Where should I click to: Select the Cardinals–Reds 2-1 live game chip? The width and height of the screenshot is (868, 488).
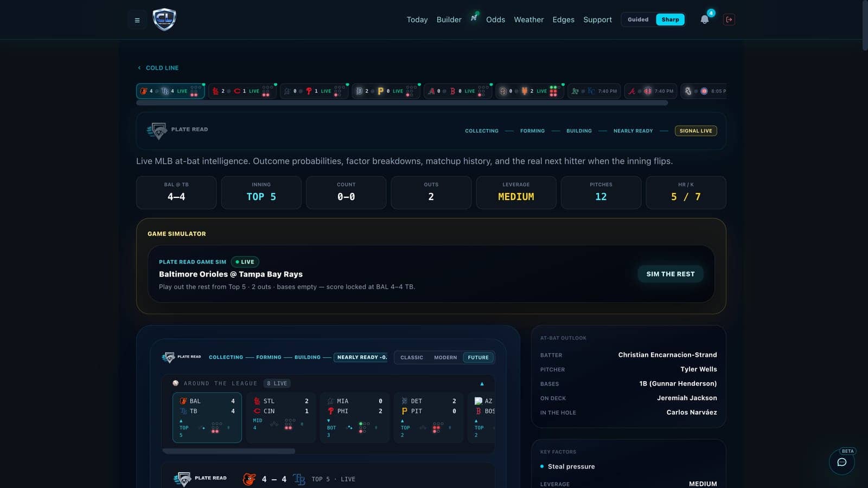pyautogui.click(x=242, y=91)
